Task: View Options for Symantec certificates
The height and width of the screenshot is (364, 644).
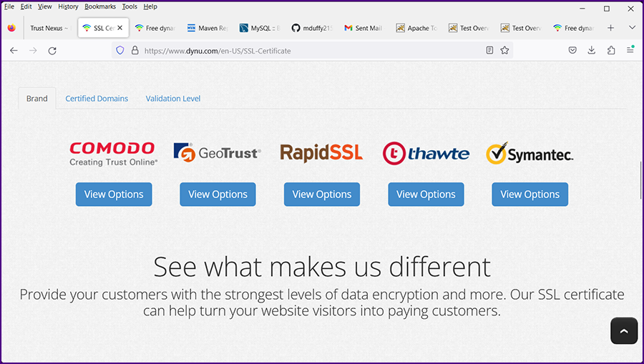Action: (530, 195)
